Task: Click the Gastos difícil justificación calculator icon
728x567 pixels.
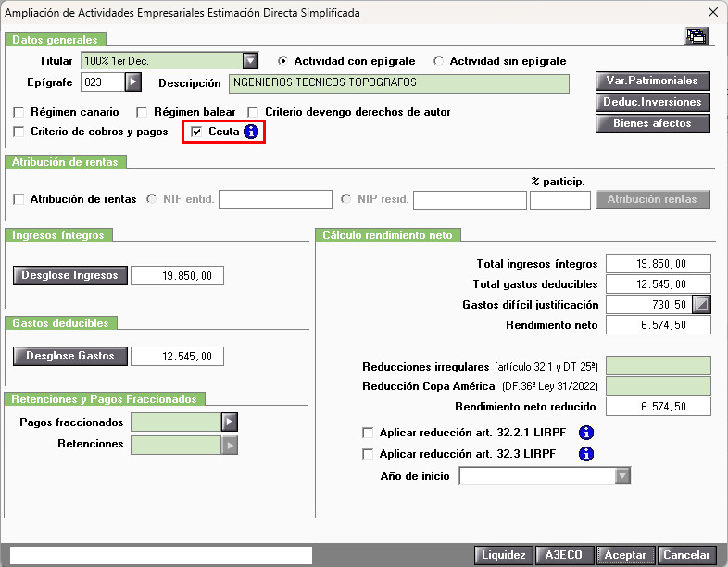Action: tap(701, 305)
